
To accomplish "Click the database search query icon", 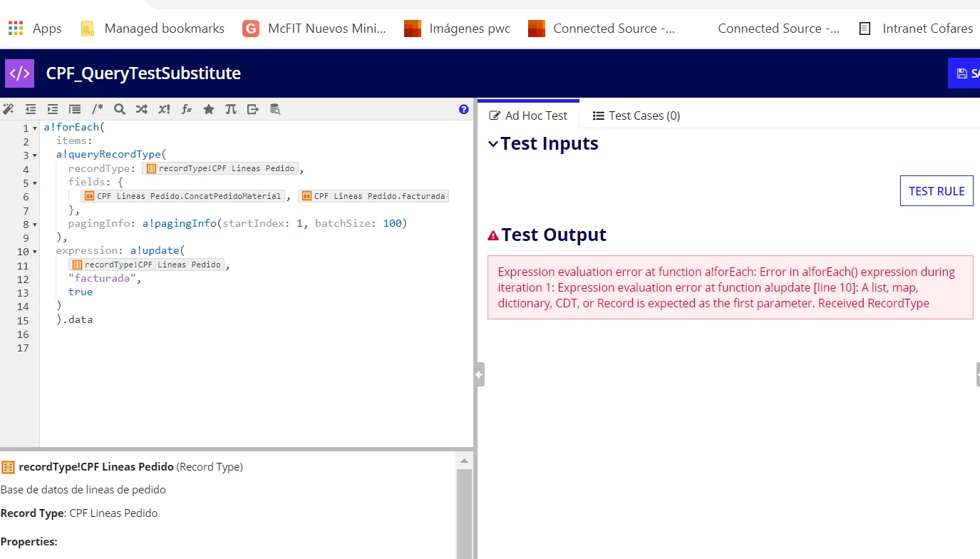I will [x=274, y=109].
